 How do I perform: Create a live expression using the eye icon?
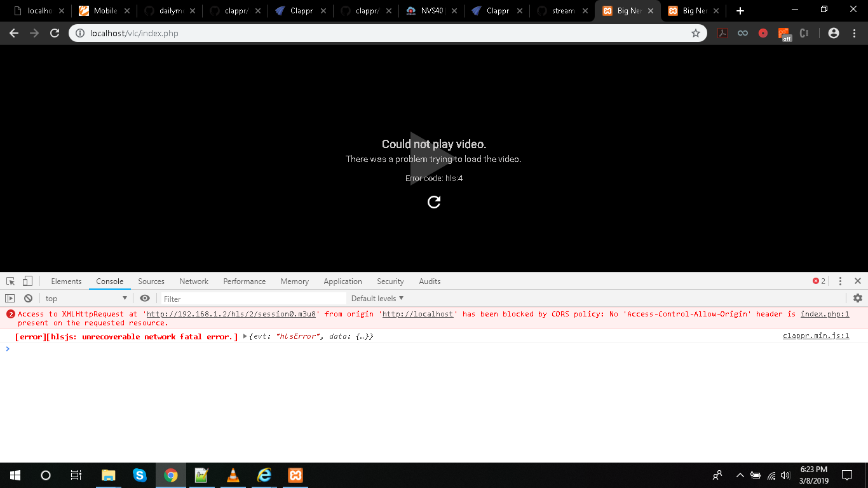pos(145,298)
